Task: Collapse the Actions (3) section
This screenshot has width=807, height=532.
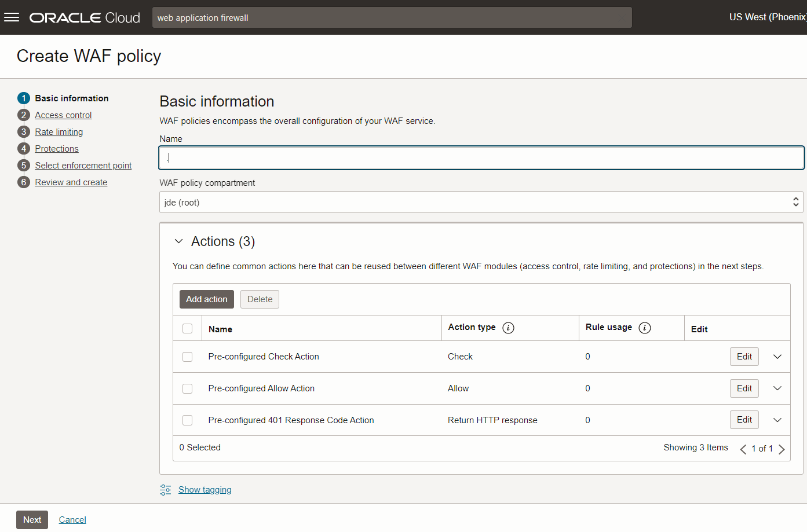Action: [178, 241]
